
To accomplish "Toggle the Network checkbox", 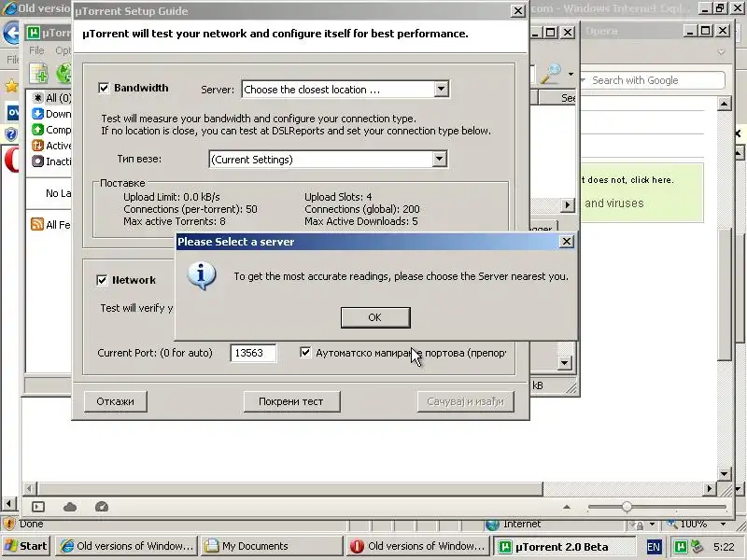I will point(102,280).
